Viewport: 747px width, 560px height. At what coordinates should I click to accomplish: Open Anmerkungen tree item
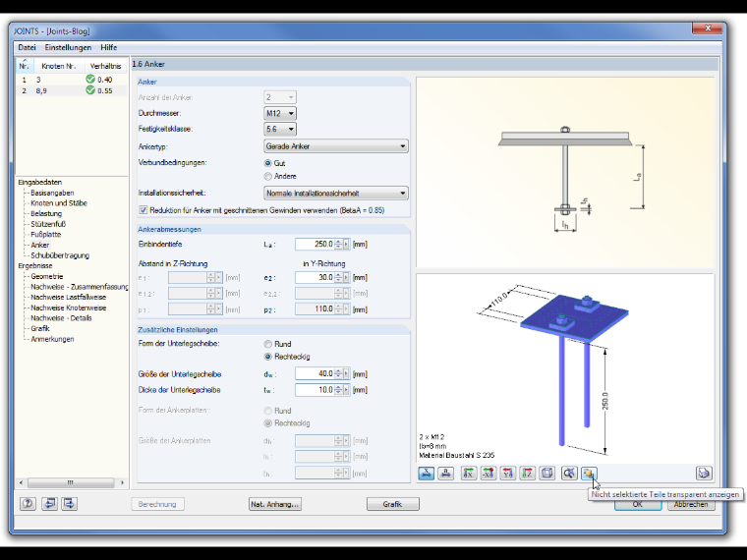click(52, 339)
